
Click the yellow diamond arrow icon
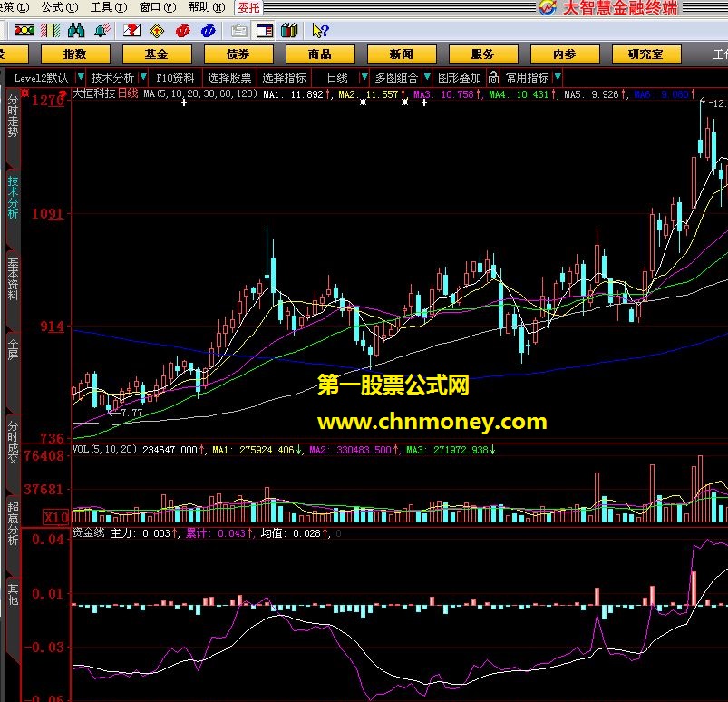(x=158, y=31)
